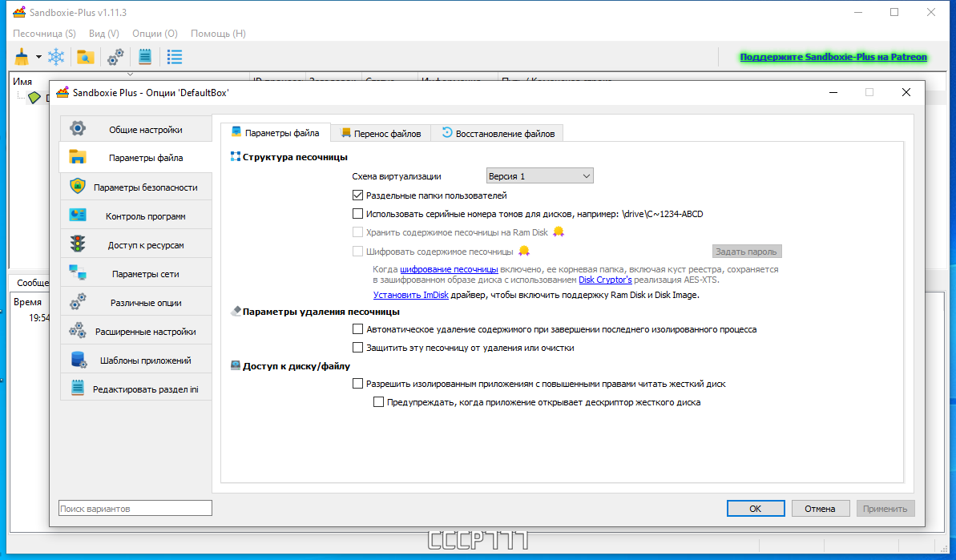Click Доступ к диску/файлу section icon

236,365
